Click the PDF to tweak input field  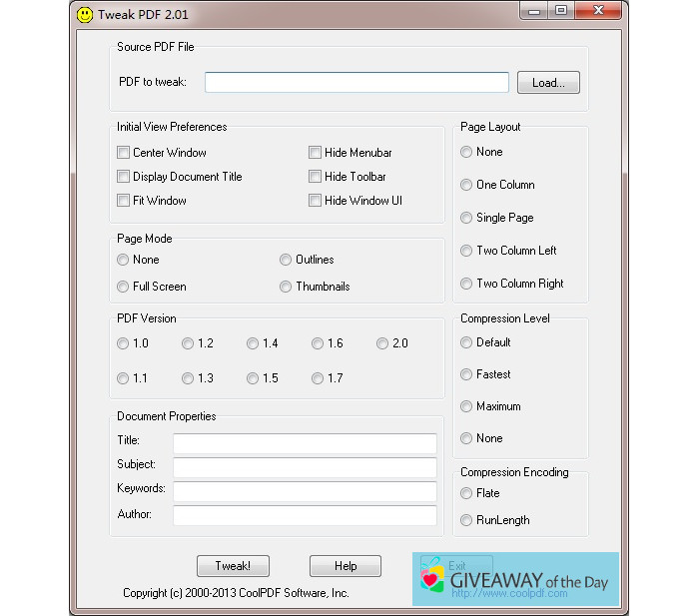(x=356, y=83)
